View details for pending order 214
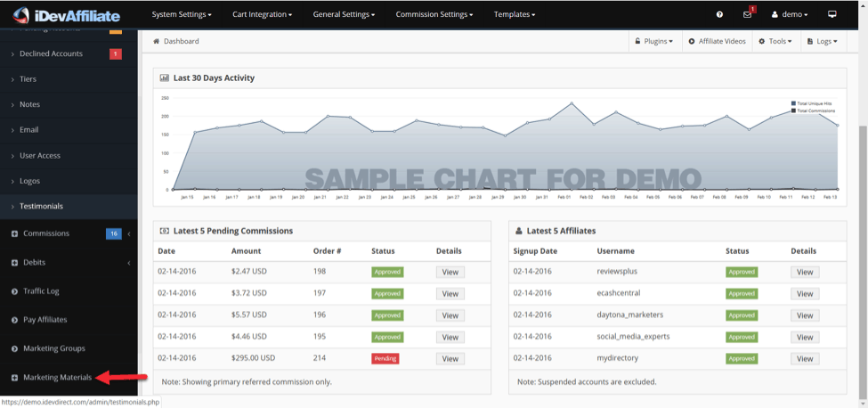The width and height of the screenshot is (868, 409). 450,358
